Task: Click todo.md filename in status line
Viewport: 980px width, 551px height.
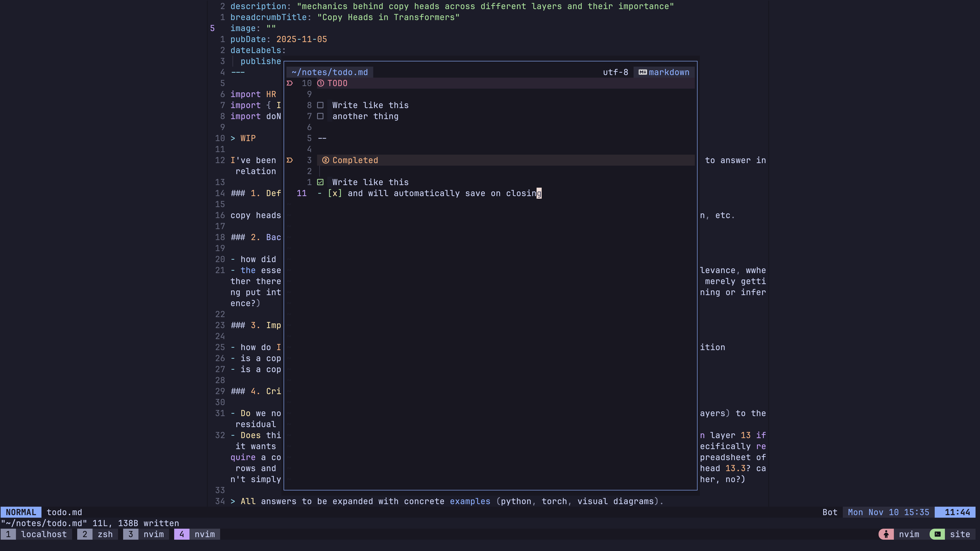Action: pyautogui.click(x=64, y=512)
